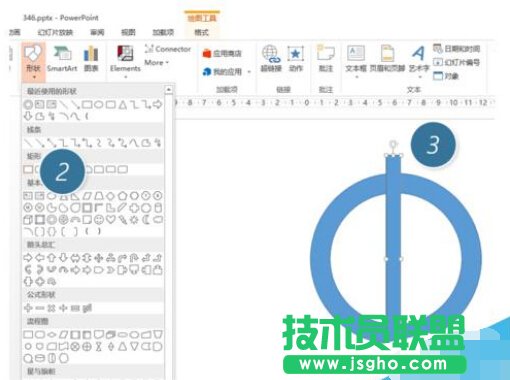The image size is (510, 380).
Task: Select the straight line in the 线条 section
Action: click(x=28, y=143)
